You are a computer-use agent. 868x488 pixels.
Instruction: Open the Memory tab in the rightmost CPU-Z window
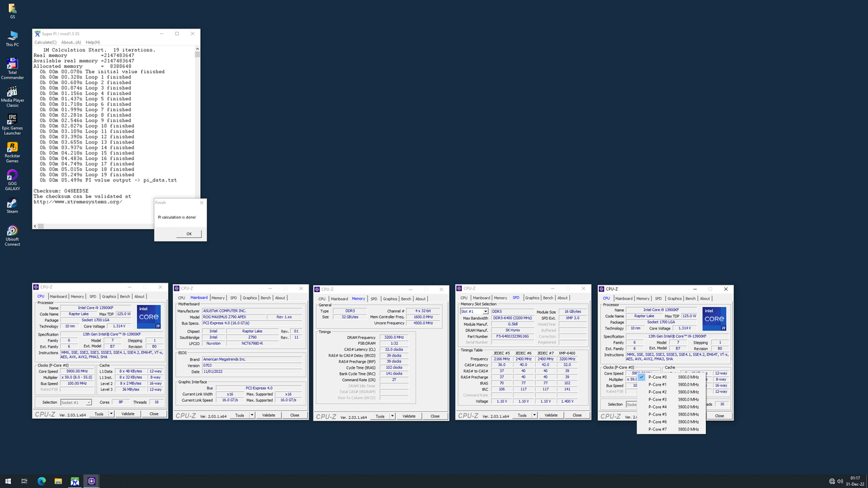pyautogui.click(x=642, y=298)
